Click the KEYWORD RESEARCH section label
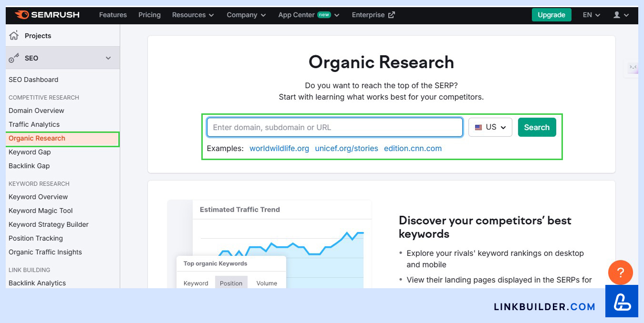The height and width of the screenshot is (323, 644). [39, 183]
